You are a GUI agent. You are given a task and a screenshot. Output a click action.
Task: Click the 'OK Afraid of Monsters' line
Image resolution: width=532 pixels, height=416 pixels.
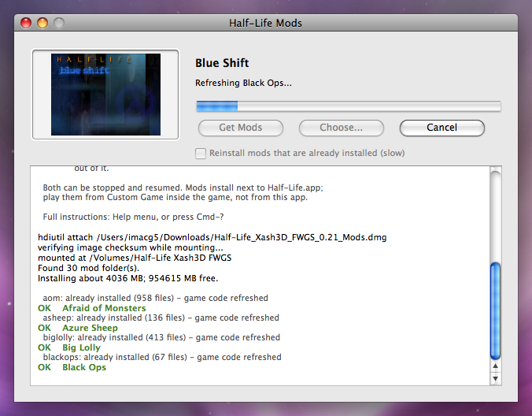pyautogui.click(x=91, y=308)
